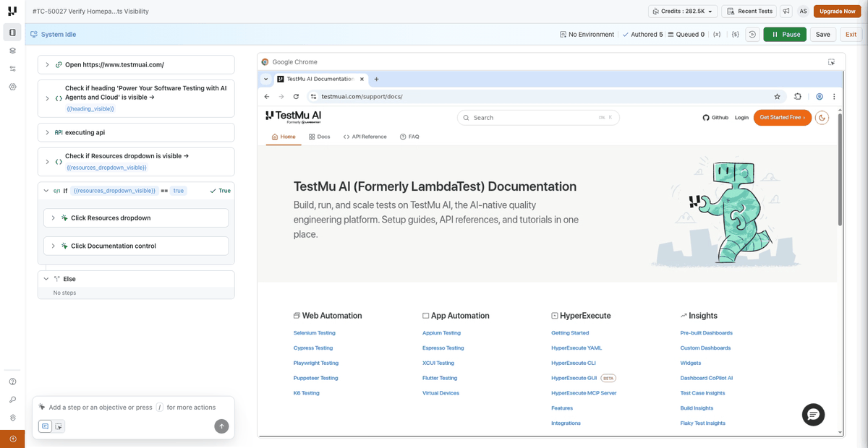Image resolution: width=868 pixels, height=448 pixels.
Task: Click the Upgrade Now button
Action: (x=837, y=11)
